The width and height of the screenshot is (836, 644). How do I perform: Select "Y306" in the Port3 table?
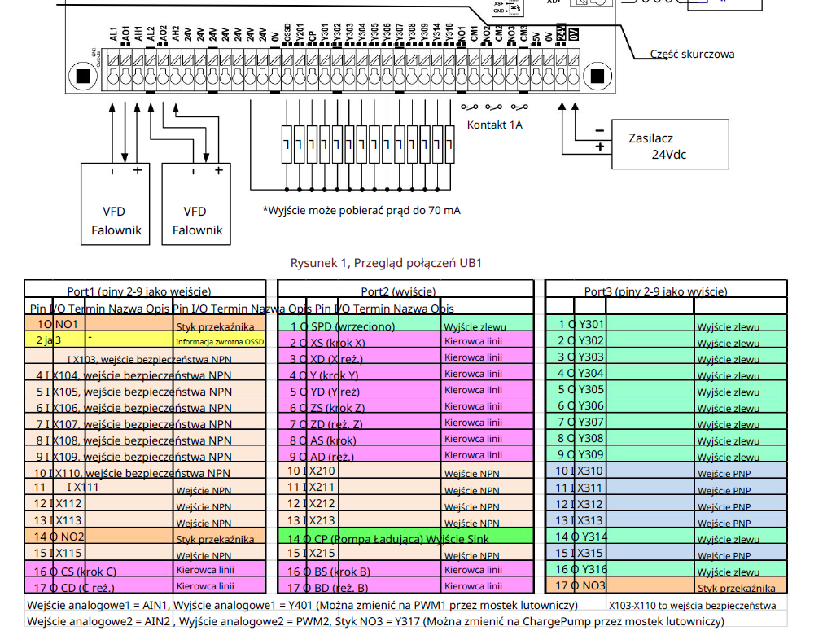click(591, 405)
